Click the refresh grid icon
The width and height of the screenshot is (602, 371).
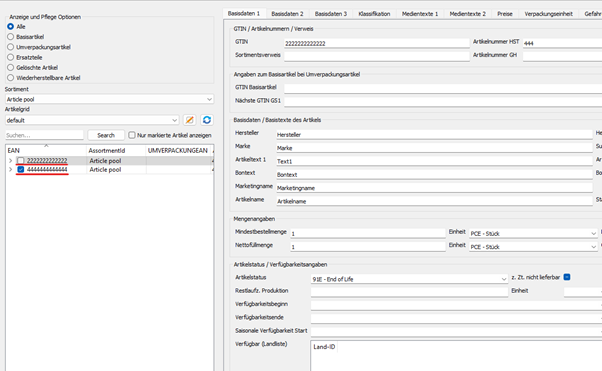[207, 120]
